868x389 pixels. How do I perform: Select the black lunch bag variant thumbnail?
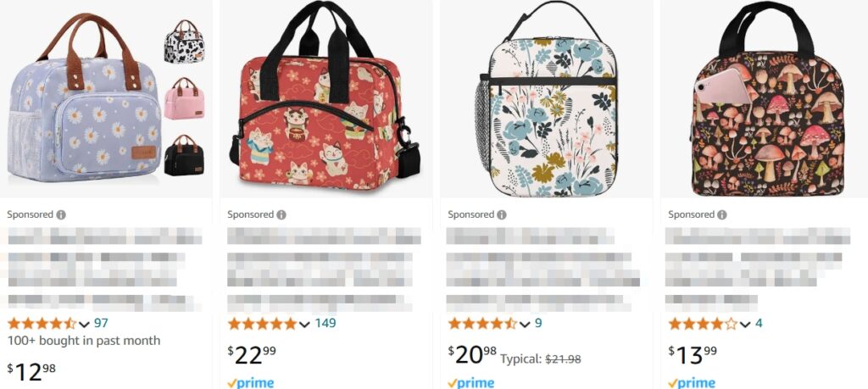click(184, 155)
